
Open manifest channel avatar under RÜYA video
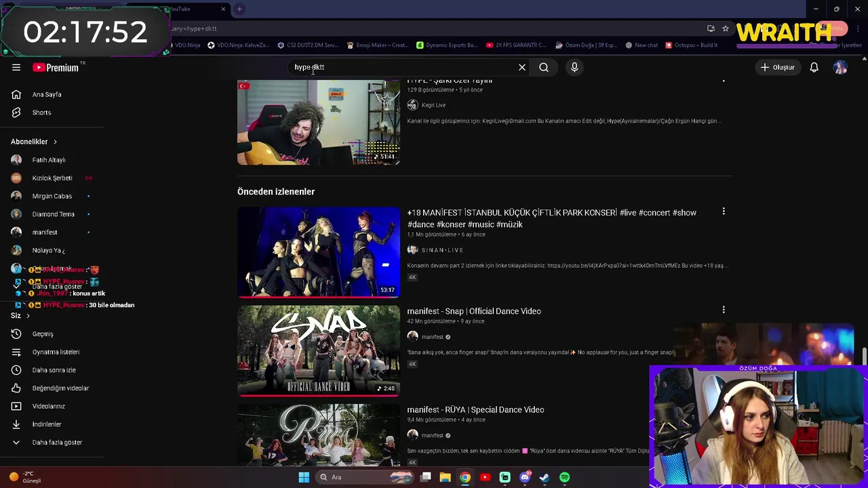(412, 435)
